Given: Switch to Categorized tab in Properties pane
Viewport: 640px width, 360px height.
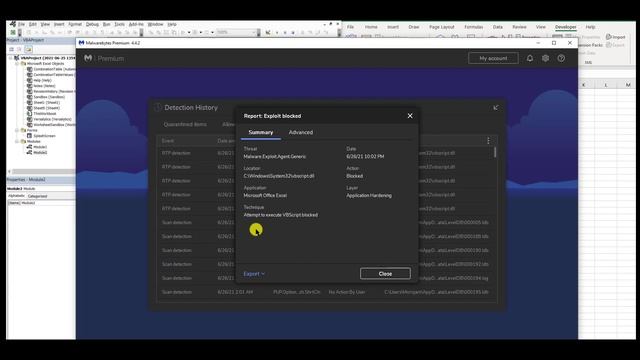Looking at the screenshot, I should [x=37, y=196].
